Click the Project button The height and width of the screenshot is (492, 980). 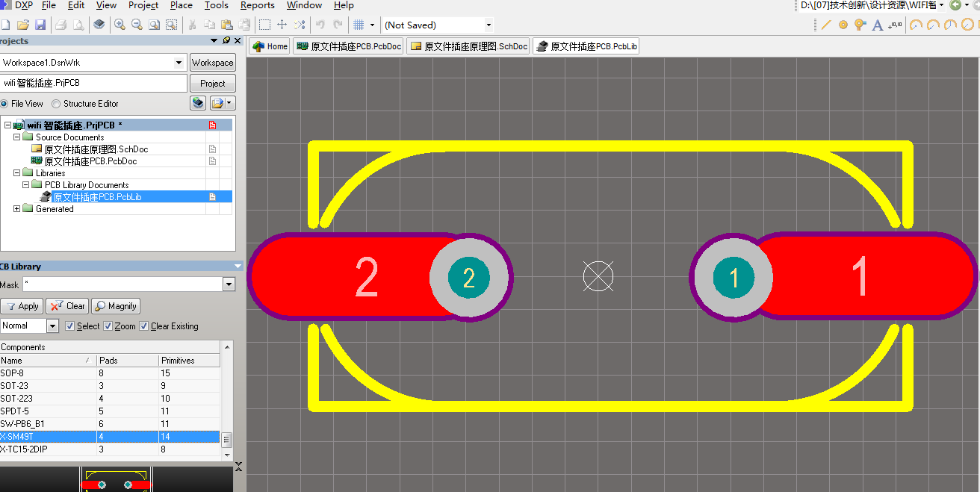tap(213, 84)
